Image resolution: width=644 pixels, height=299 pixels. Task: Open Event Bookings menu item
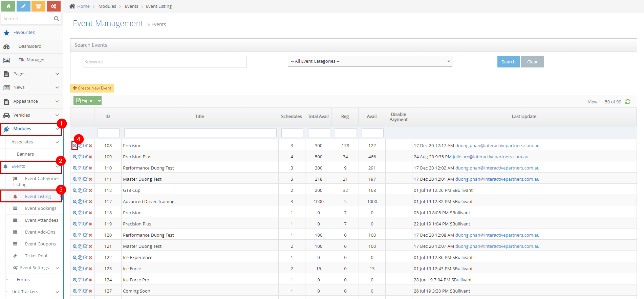[41, 208]
